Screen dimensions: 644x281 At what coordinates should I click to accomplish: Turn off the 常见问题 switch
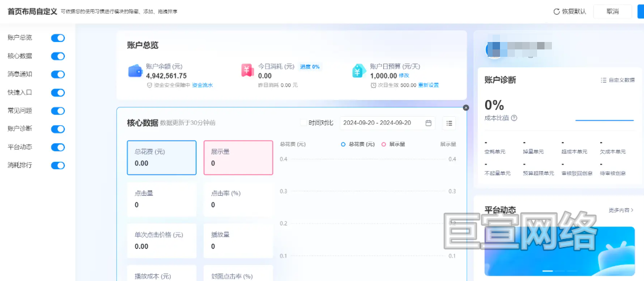(58, 111)
